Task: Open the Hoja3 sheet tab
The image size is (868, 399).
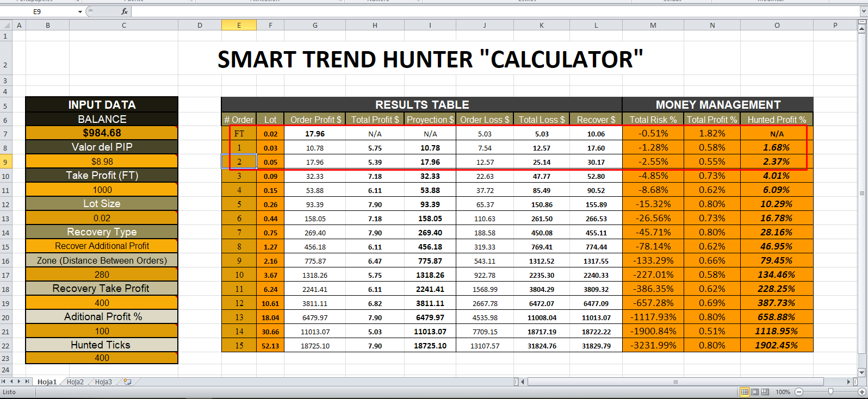Action: [103, 382]
